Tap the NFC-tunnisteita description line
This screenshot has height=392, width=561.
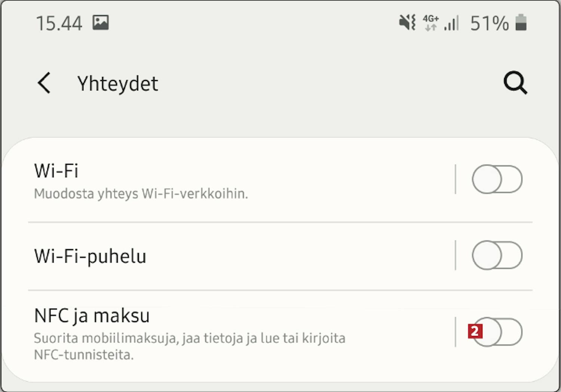(84, 355)
